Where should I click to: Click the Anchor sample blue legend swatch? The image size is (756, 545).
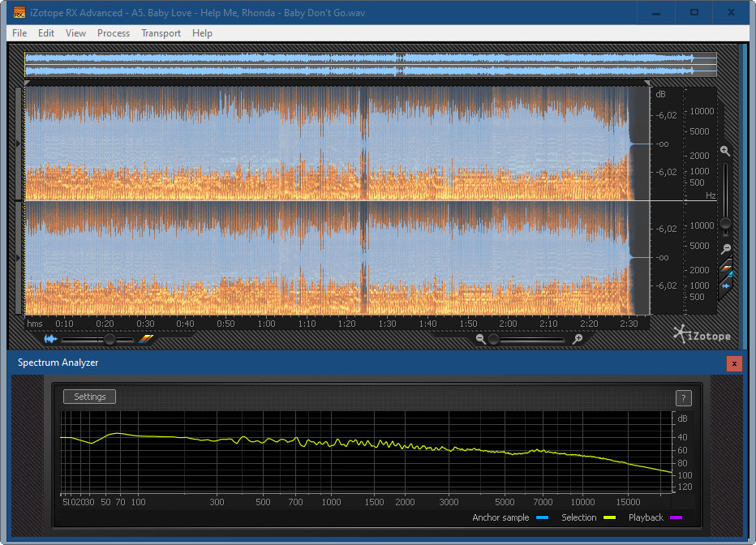click(543, 517)
